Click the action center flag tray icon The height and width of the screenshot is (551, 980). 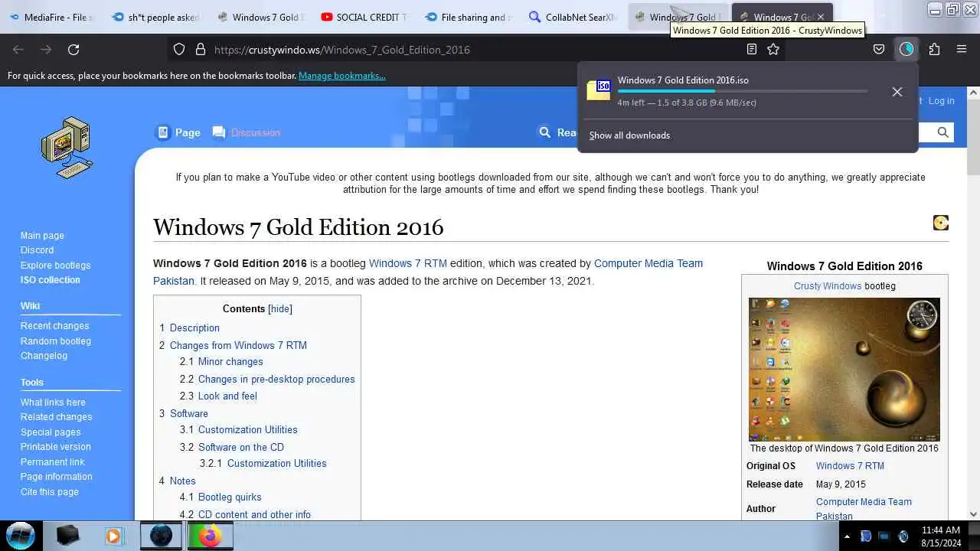coord(865,536)
